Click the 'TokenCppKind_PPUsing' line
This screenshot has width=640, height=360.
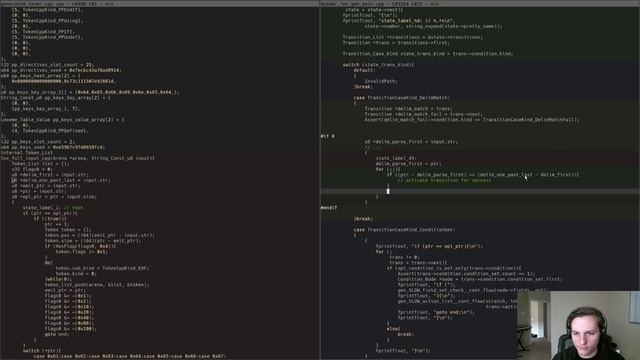pyautogui.click(x=47, y=20)
